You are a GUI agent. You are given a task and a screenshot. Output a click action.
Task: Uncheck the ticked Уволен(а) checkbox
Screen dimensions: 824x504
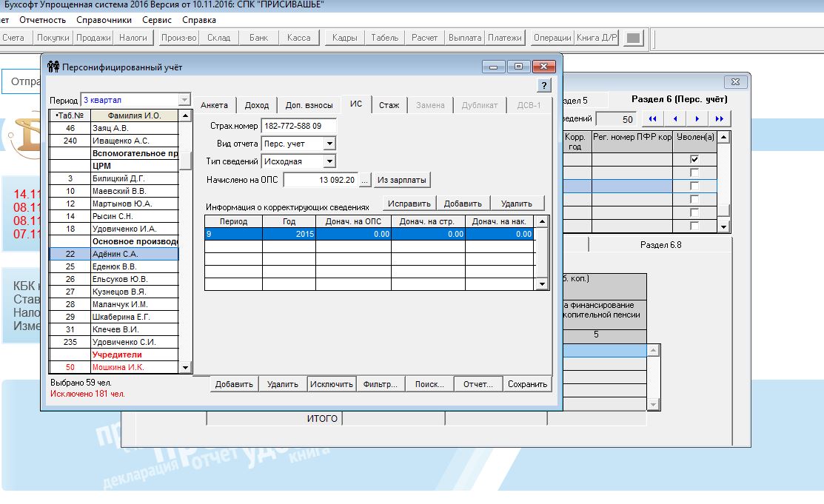tap(694, 159)
